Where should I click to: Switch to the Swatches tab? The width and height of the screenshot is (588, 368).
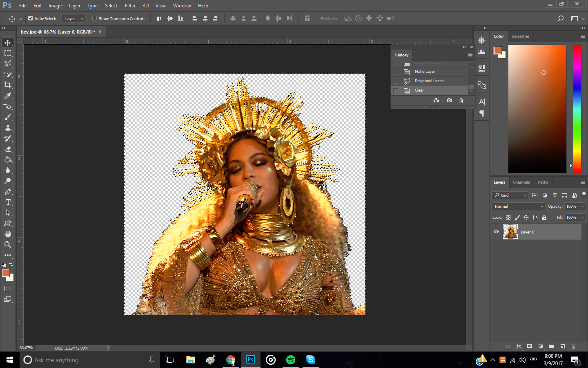click(x=520, y=36)
